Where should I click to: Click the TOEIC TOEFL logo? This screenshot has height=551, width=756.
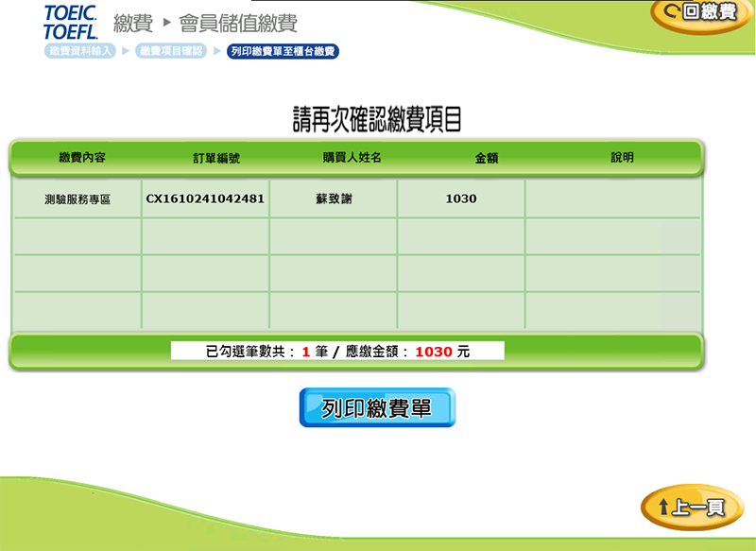click(x=70, y=22)
